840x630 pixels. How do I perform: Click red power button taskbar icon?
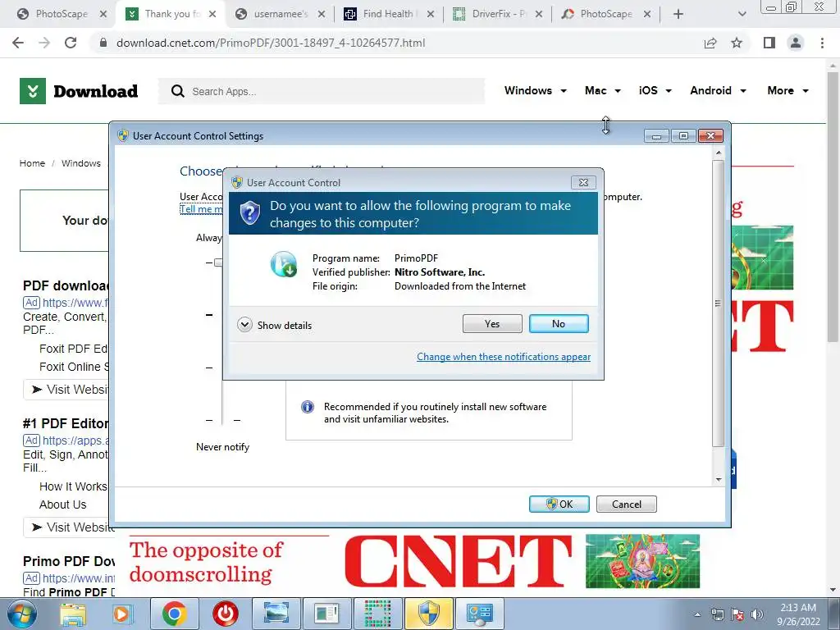tap(225, 614)
